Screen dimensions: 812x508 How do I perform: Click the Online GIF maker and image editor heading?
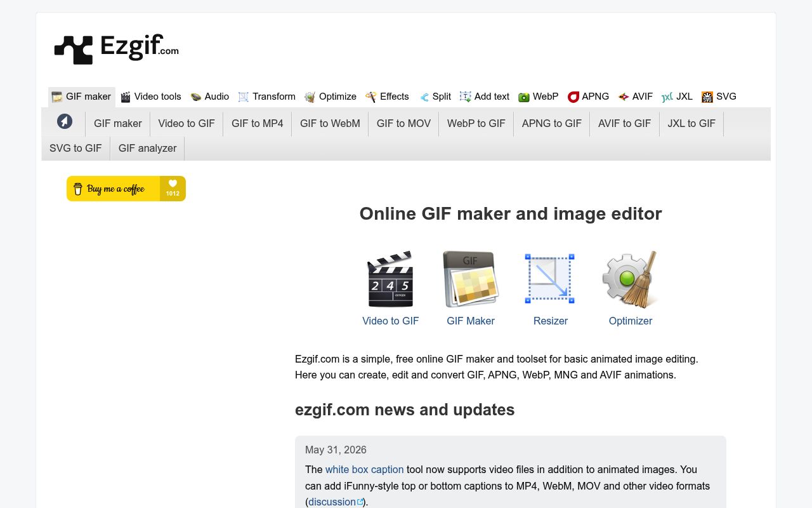coord(511,213)
